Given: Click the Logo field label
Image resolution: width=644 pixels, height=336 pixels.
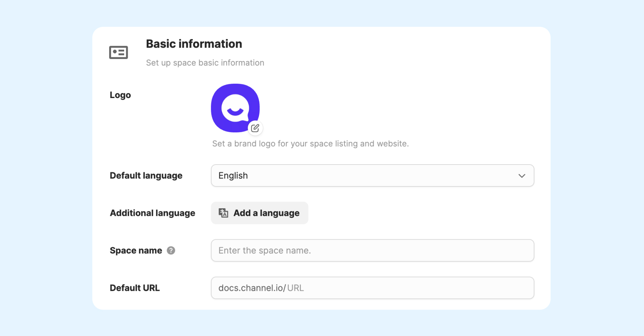Looking at the screenshot, I should [x=120, y=95].
